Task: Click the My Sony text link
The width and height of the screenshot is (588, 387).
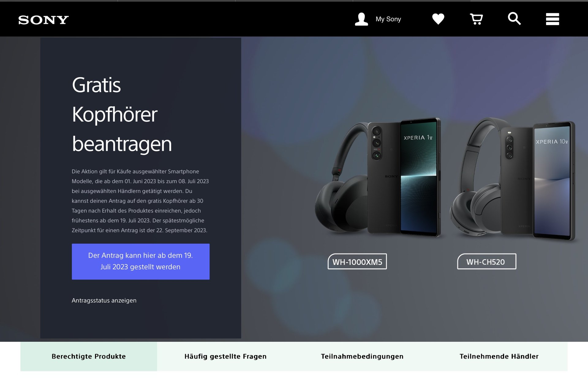Action: click(388, 19)
